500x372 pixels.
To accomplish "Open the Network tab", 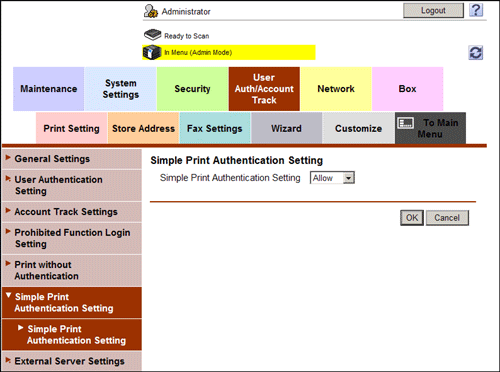I will click(336, 89).
